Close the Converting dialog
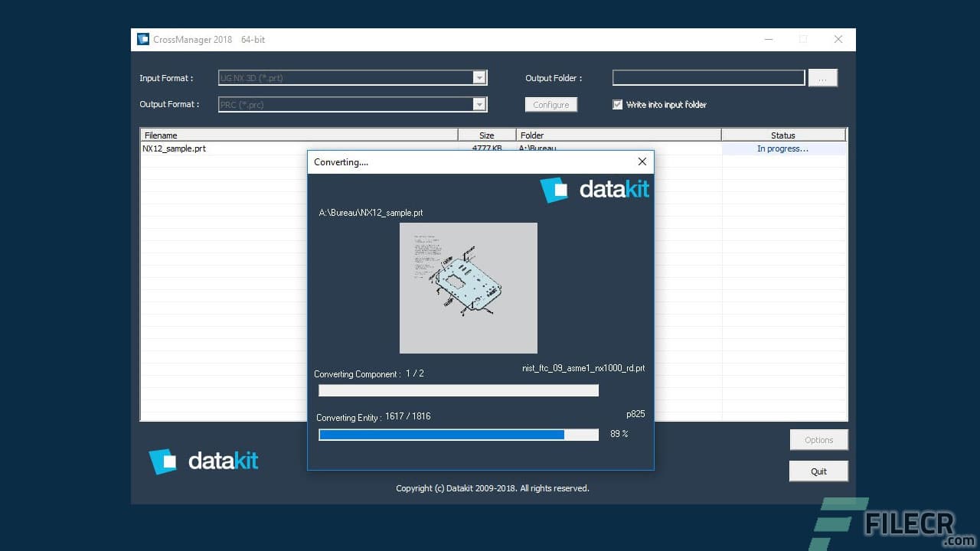 coord(642,161)
